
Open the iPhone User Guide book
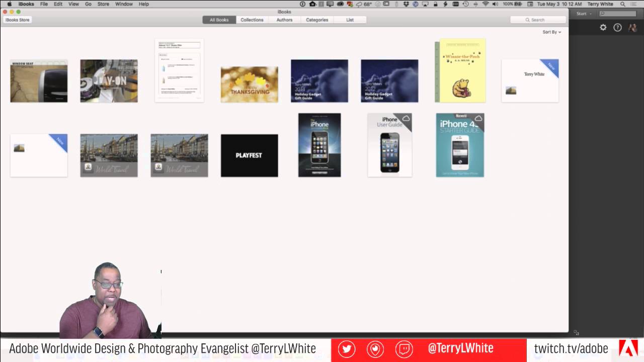[x=389, y=145]
